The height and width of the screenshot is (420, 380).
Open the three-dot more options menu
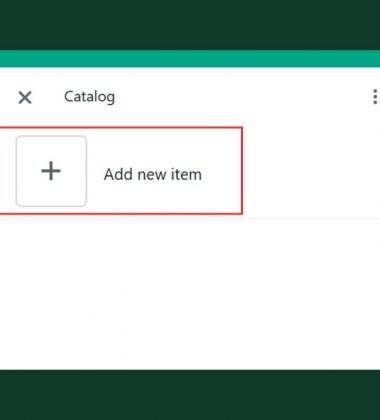point(375,97)
